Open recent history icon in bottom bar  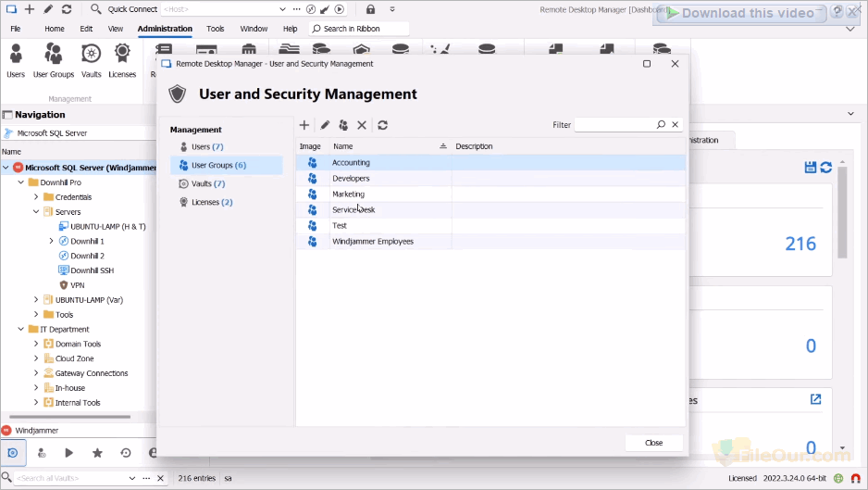coord(126,453)
